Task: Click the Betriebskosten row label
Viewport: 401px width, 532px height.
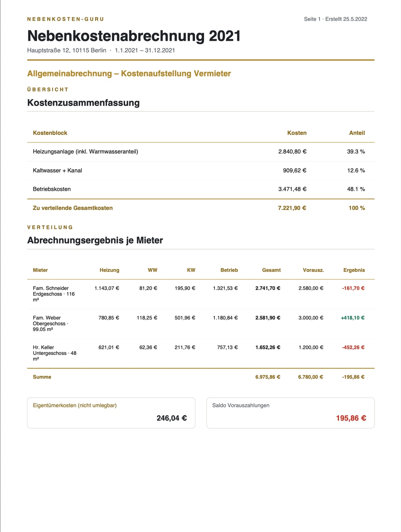Action: click(x=52, y=189)
